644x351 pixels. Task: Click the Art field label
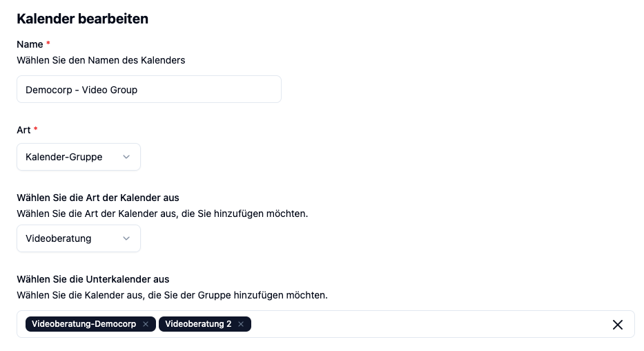pos(24,131)
